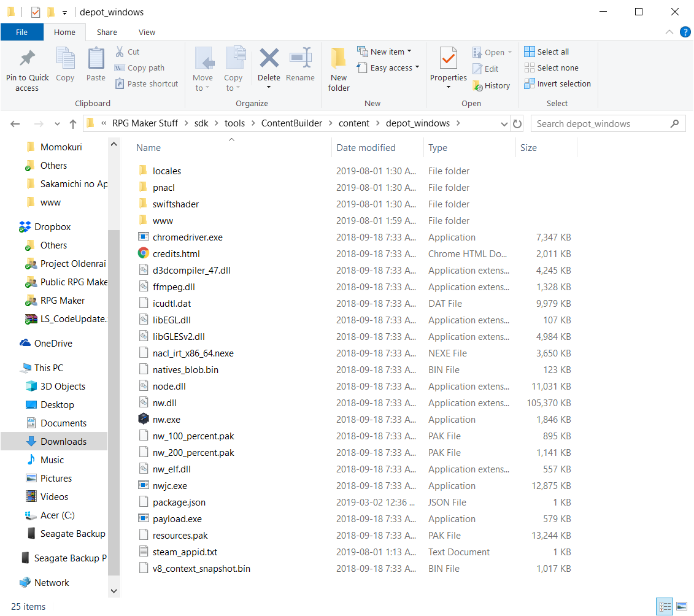Select the locales folder

click(166, 171)
